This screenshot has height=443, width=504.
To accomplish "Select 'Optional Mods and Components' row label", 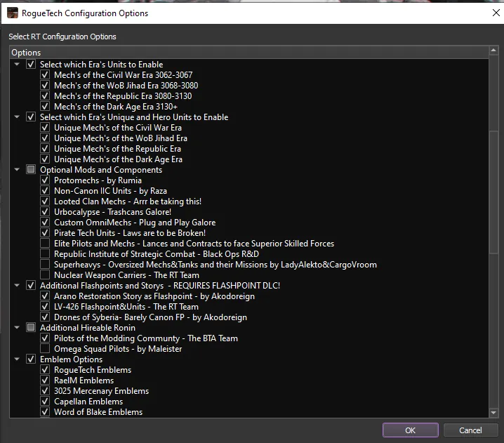I will [x=101, y=170].
